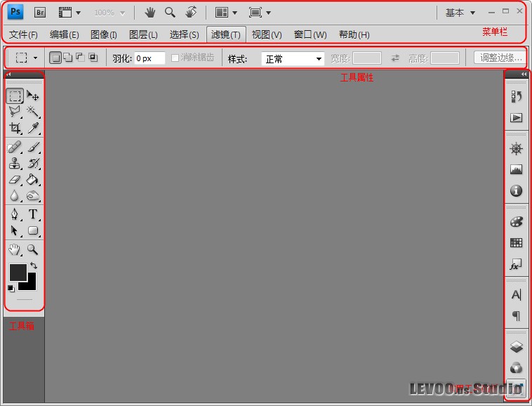Viewport: 532px width, 406px height.
Task: Choose Subtract from Selection mode button
Action: [x=81, y=58]
